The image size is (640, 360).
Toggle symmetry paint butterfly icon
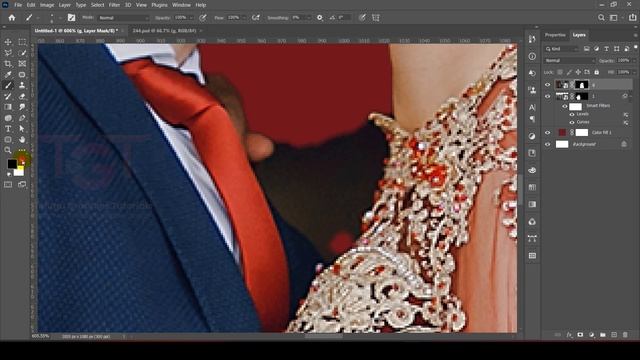pos(376,18)
